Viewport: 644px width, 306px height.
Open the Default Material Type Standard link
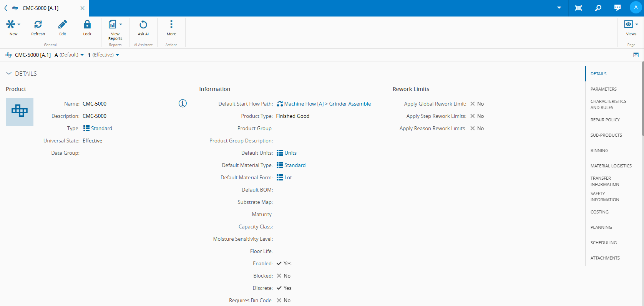tap(295, 165)
